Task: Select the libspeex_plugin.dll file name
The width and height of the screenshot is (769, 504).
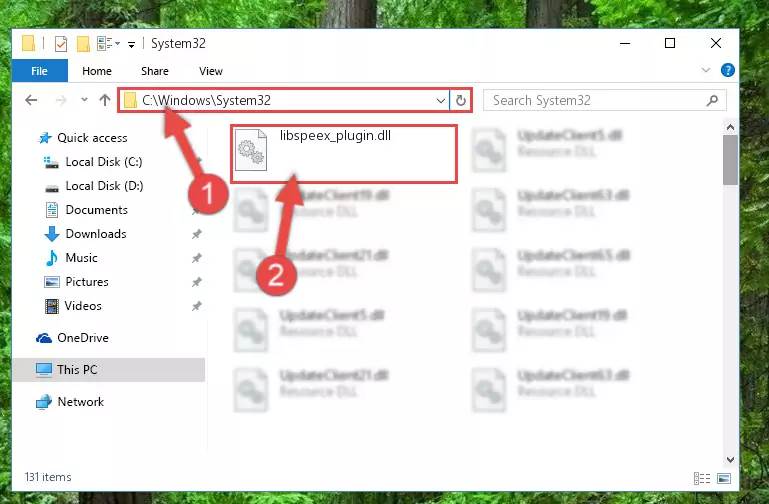Action: pyautogui.click(x=335, y=136)
